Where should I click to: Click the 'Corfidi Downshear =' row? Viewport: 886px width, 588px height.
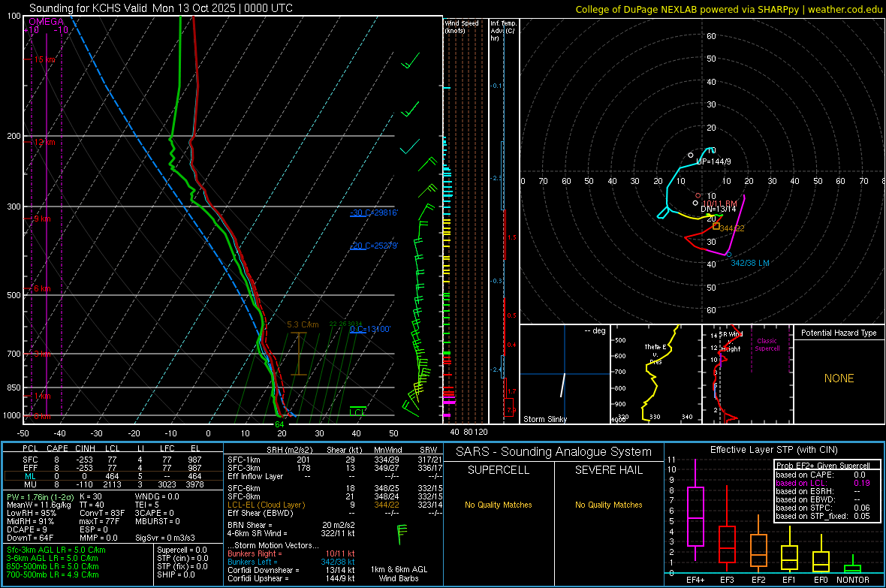(291, 570)
